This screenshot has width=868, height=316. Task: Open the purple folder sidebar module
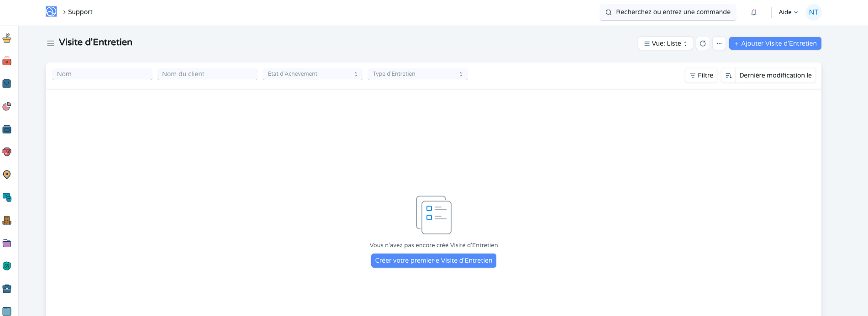(x=7, y=243)
